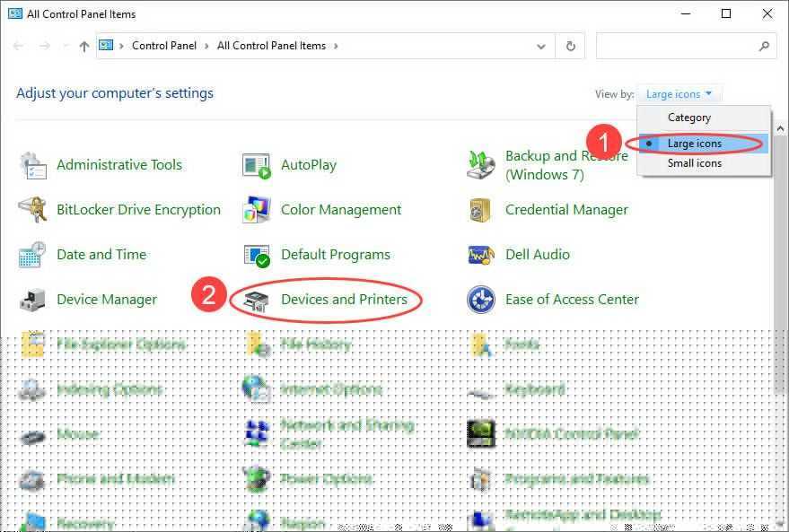Choose Category from the View by menu
Screen dimensions: 789x532
(x=688, y=118)
